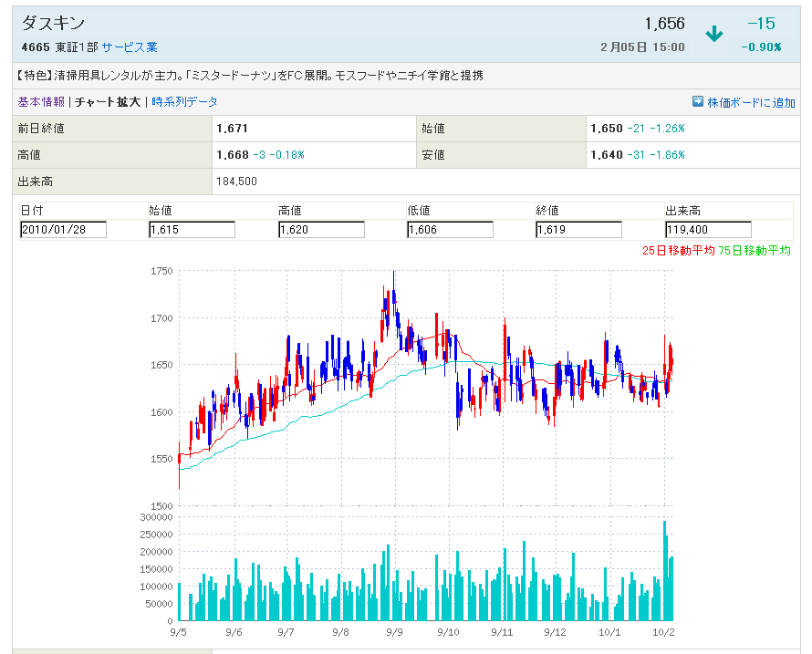The height and width of the screenshot is (654, 812).
Task: Select the チャート拡大 tab
Action: pyautogui.click(x=108, y=102)
